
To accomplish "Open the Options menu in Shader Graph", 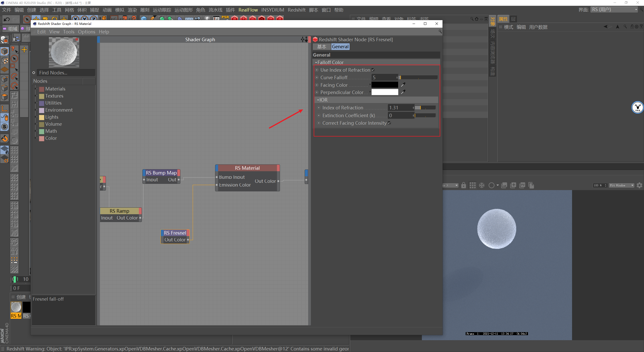I will pyautogui.click(x=86, y=32).
